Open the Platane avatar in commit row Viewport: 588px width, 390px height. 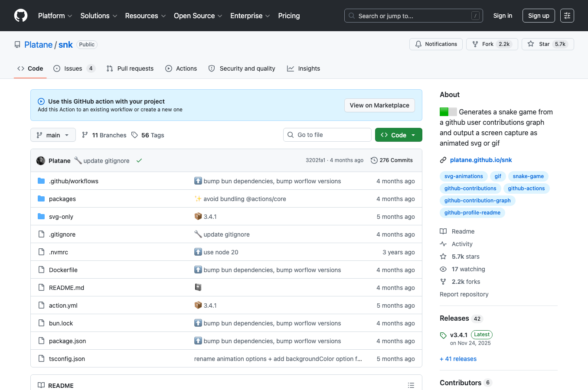(x=41, y=161)
